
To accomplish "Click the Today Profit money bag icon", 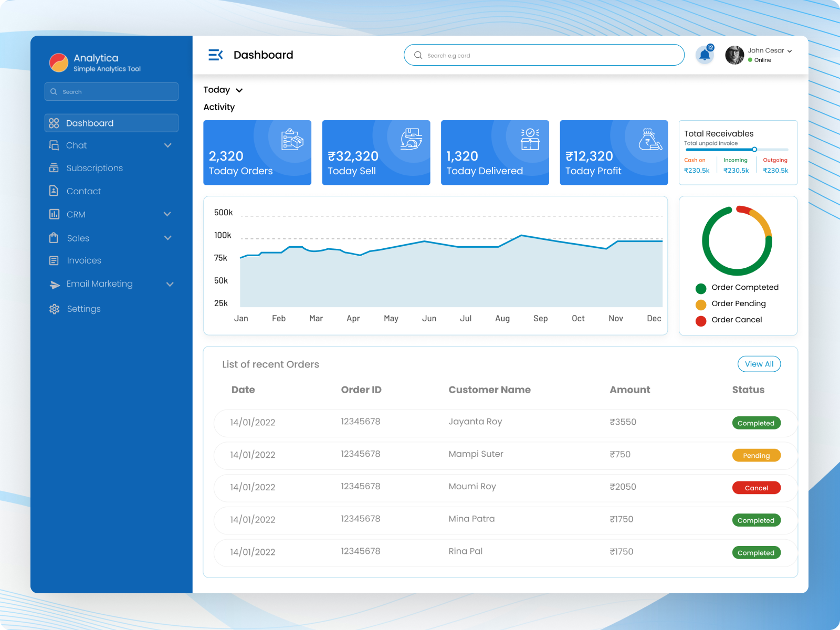I will pyautogui.click(x=649, y=140).
